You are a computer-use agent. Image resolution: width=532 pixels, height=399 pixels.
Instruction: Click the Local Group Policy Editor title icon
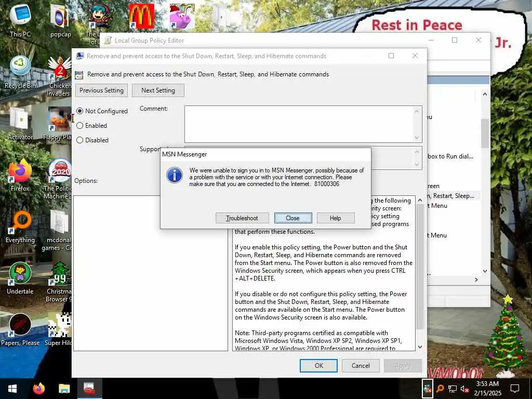pos(108,41)
